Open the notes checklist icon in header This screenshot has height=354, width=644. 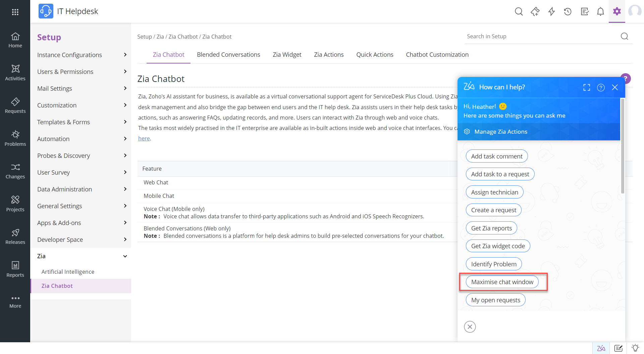pyautogui.click(x=585, y=12)
